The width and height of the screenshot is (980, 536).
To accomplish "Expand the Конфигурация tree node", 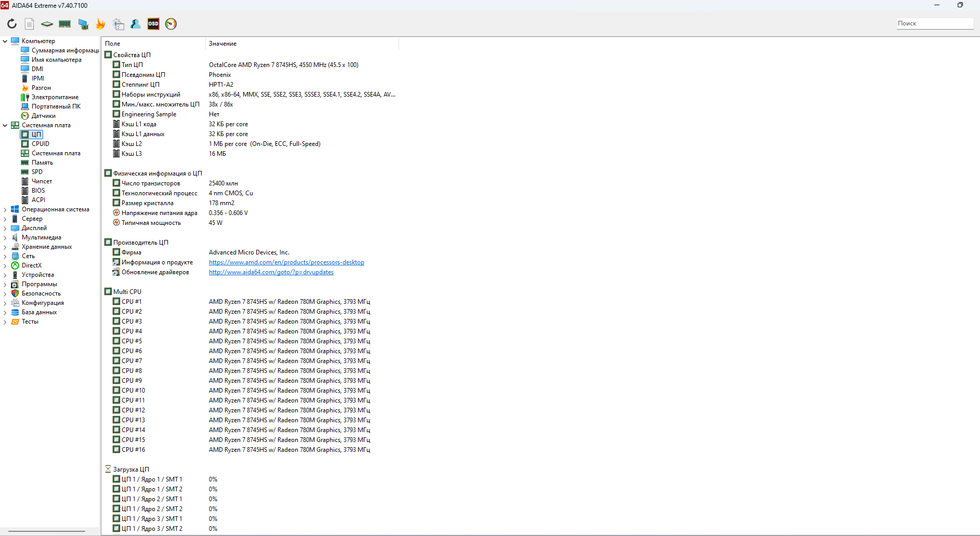I will click(5, 303).
